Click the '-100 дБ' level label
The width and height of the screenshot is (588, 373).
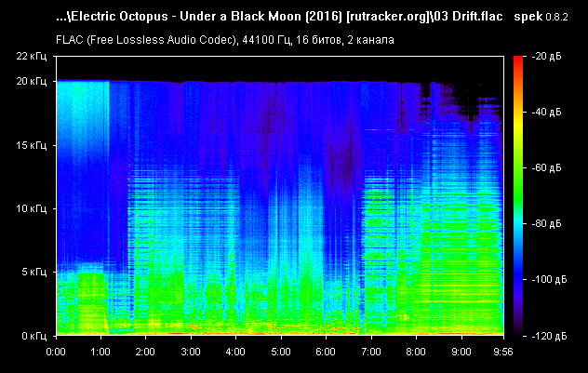(x=549, y=280)
